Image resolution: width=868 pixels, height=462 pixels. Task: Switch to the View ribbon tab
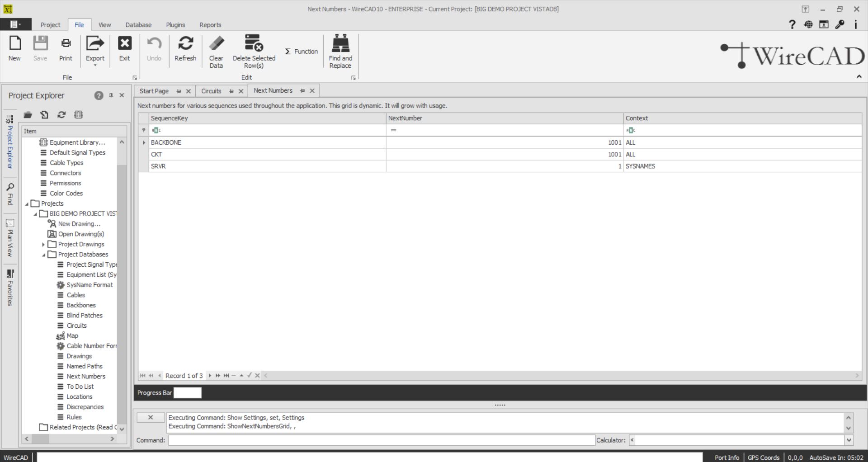pyautogui.click(x=104, y=25)
